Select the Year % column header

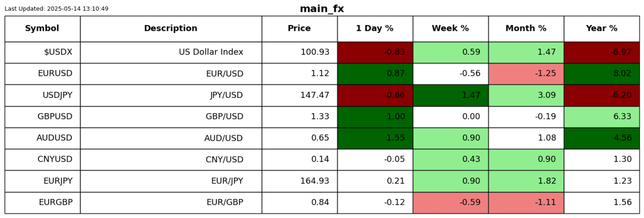coord(602,28)
